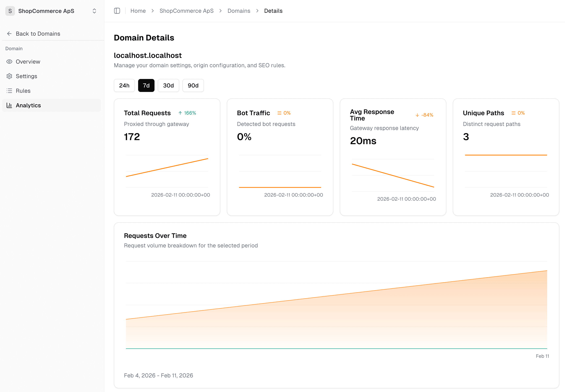Click the trend arrow next to 166%
Viewport: 565px width, 392px height.
point(180,113)
